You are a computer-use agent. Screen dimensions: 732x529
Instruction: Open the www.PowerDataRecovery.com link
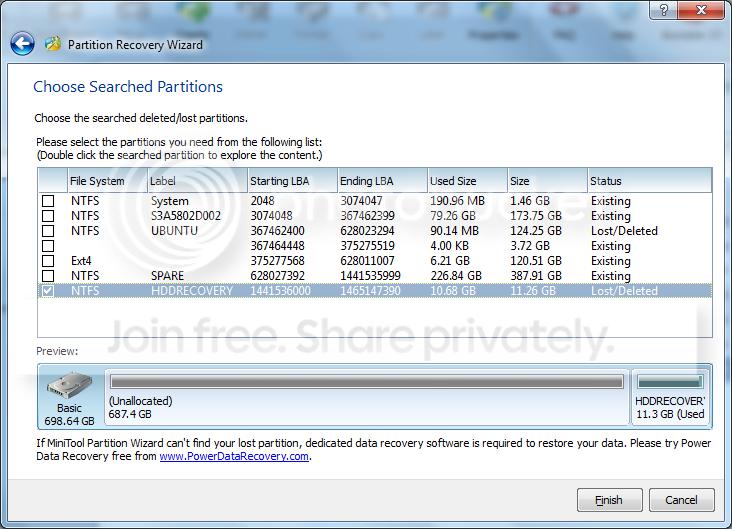pyautogui.click(x=234, y=456)
